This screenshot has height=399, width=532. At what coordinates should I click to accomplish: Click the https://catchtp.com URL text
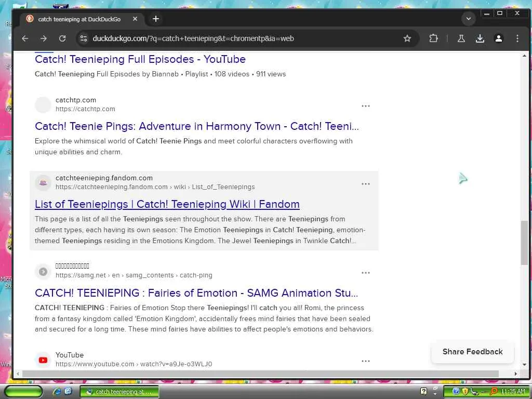click(x=85, y=109)
